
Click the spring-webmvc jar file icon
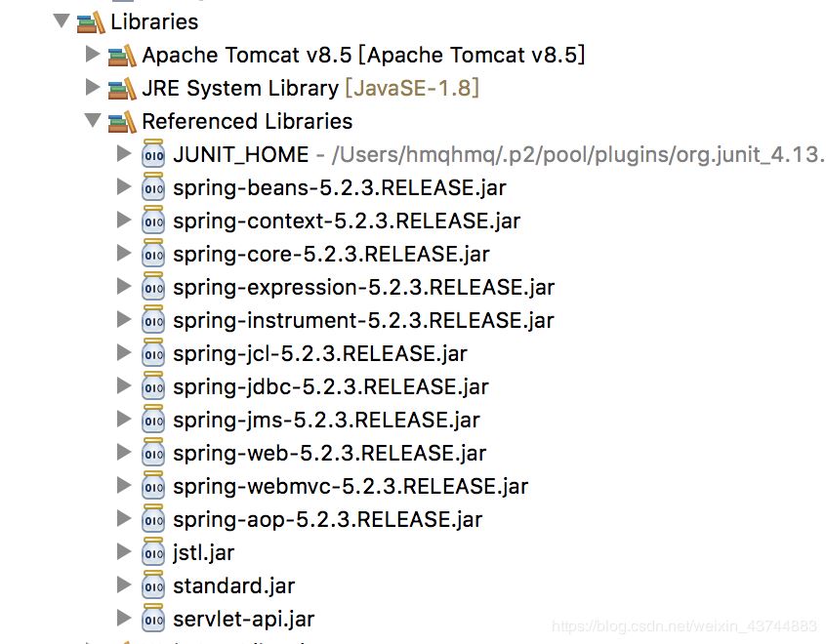click(153, 486)
